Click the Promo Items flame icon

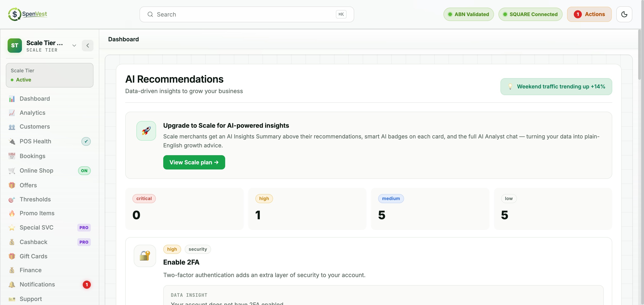click(x=12, y=213)
